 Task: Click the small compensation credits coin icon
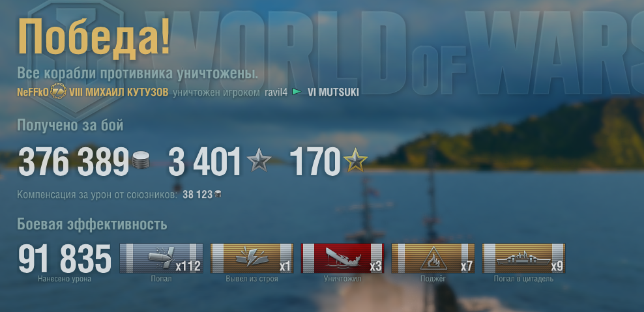click(x=218, y=194)
